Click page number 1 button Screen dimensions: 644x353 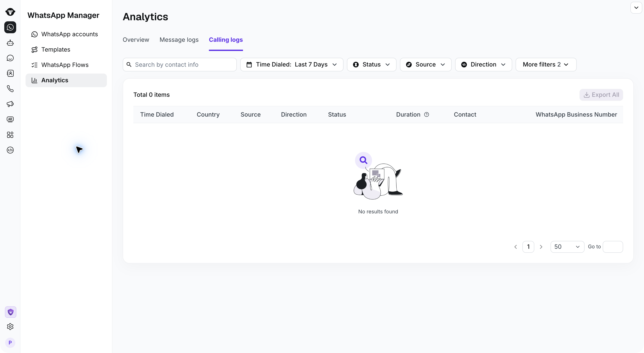point(528,247)
